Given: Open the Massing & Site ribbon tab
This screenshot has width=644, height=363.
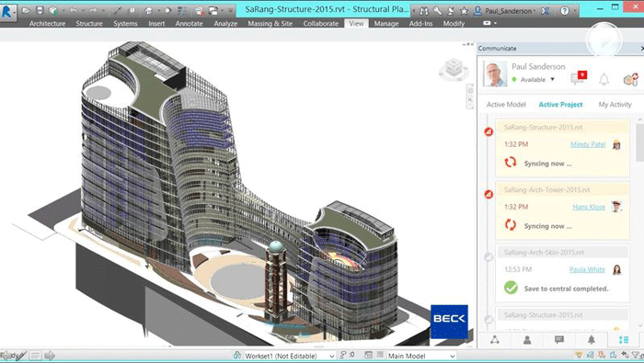Looking at the screenshot, I should [270, 23].
